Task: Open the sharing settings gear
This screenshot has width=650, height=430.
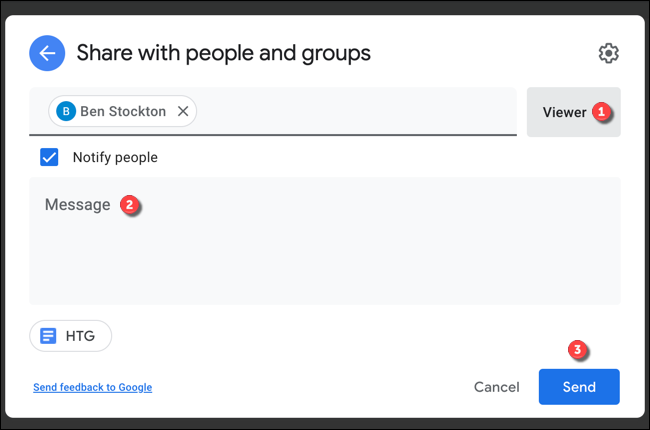Action: click(x=608, y=53)
